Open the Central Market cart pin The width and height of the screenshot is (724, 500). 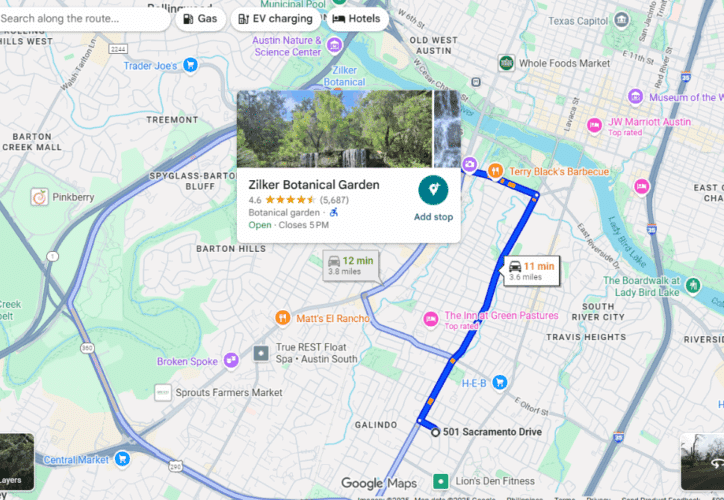tap(122, 459)
